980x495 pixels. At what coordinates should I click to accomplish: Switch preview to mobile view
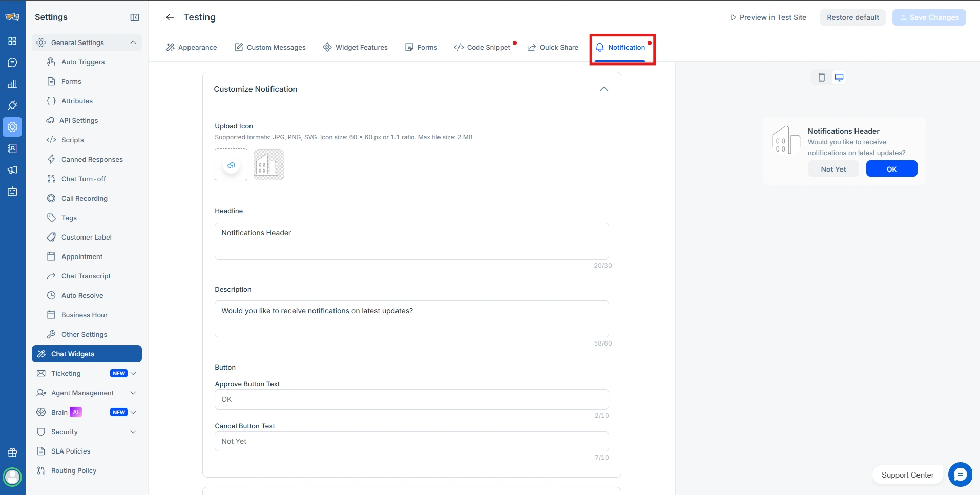click(822, 77)
